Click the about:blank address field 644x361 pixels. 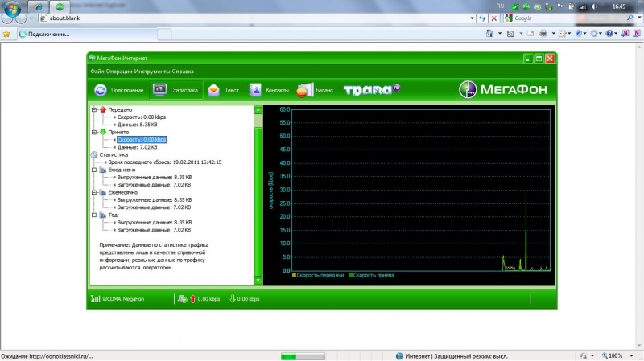257,18
